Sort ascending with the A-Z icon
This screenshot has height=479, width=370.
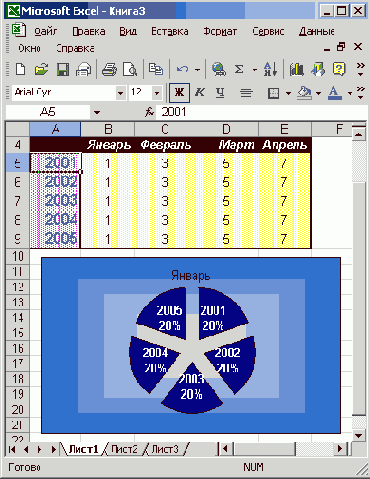(x=270, y=69)
